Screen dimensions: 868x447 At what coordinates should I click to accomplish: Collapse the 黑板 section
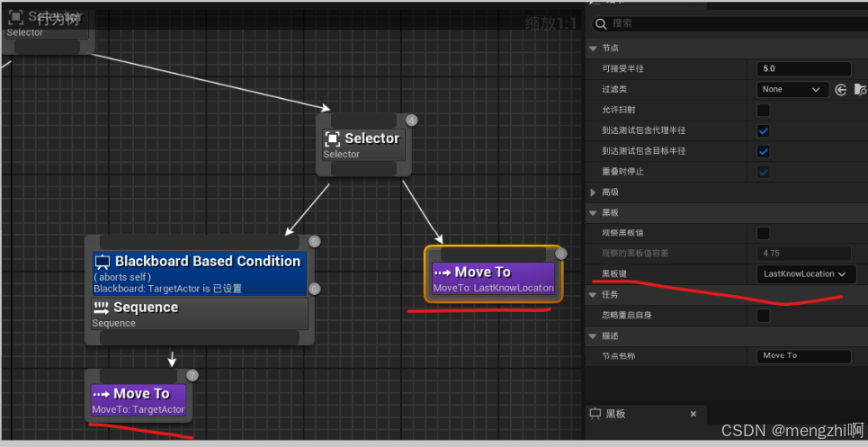[594, 212]
